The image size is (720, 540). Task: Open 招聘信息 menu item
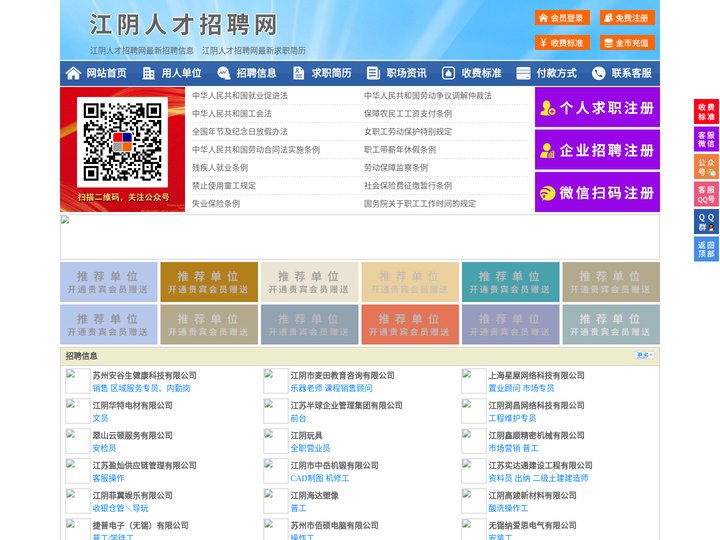pyautogui.click(x=256, y=73)
